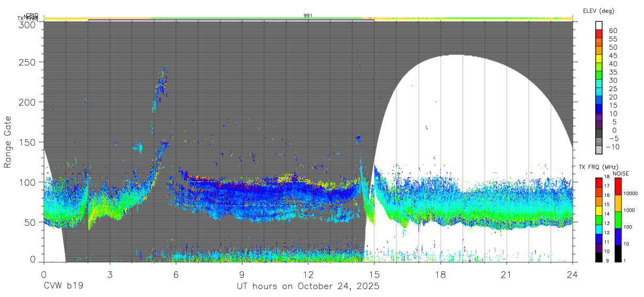Click the white top swatch in ELEV scale
Viewport: 644px width, 297px height.
tap(599, 25)
